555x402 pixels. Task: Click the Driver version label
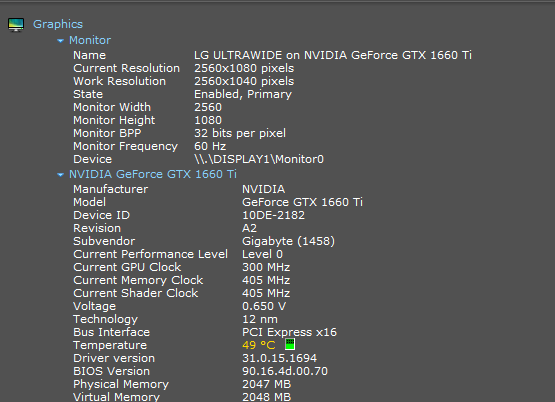point(114,358)
